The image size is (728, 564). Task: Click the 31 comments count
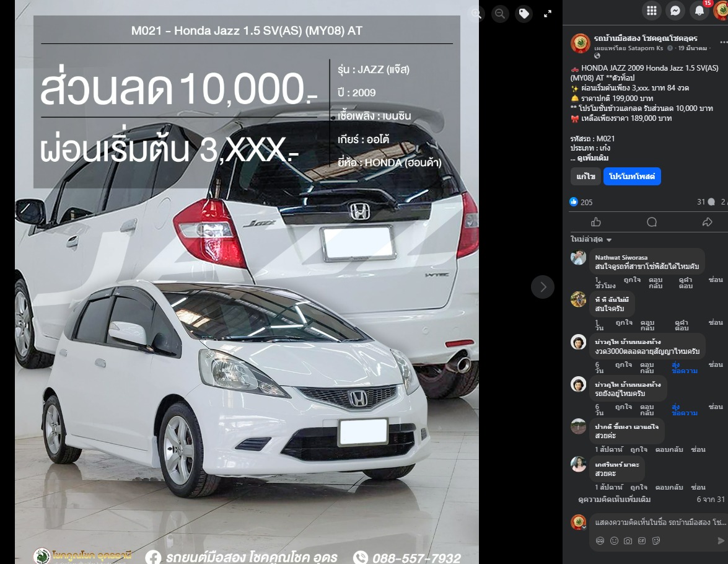[706, 201]
